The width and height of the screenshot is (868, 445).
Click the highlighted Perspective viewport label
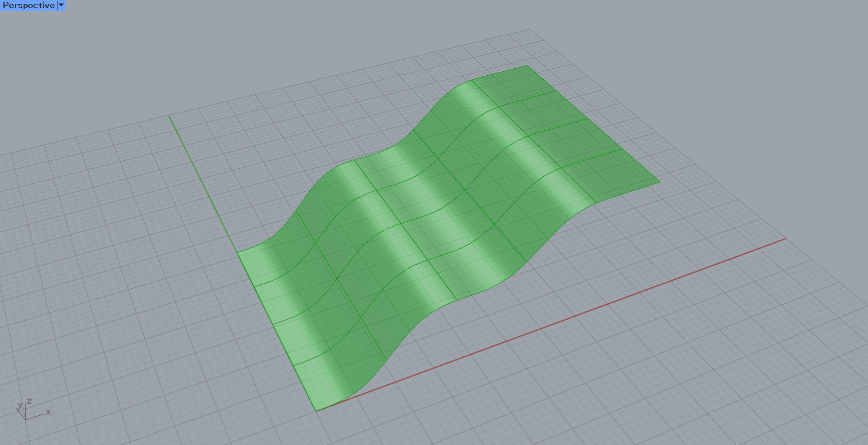coord(29,5)
